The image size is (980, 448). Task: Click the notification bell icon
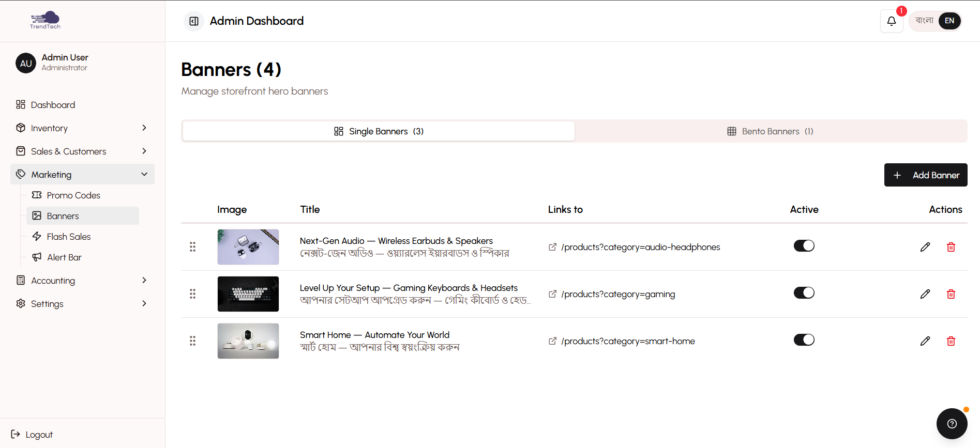(891, 21)
